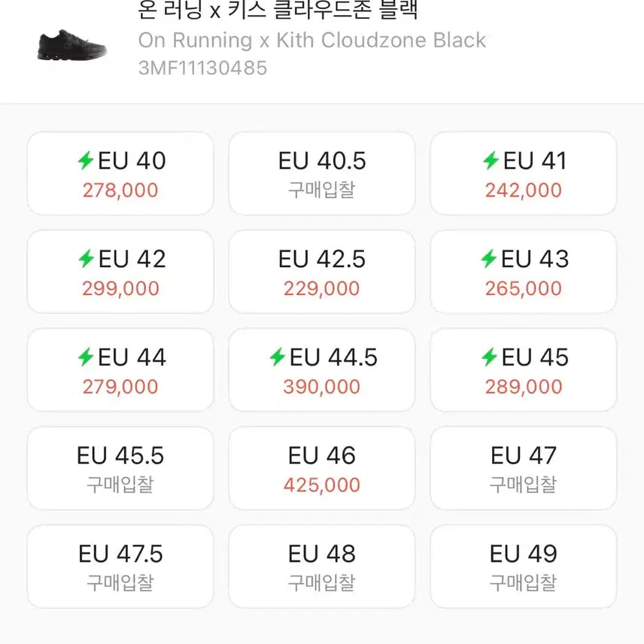Choose the EU 40.5 구매입찰 option
Screen dimensions: 644x644
321,172
